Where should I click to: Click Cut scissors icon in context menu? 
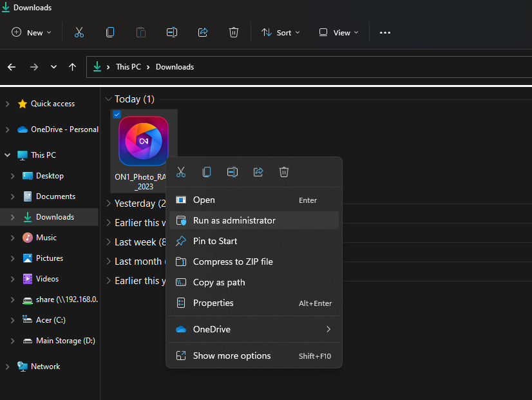pos(181,172)
